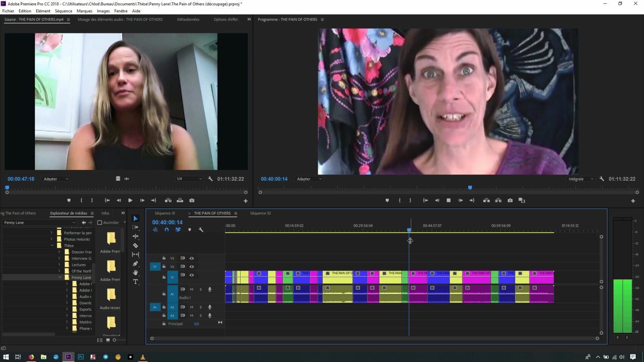Switch Media Browser to list view
Viewport: 644px width, 362px height.
(x=100, y=340)
